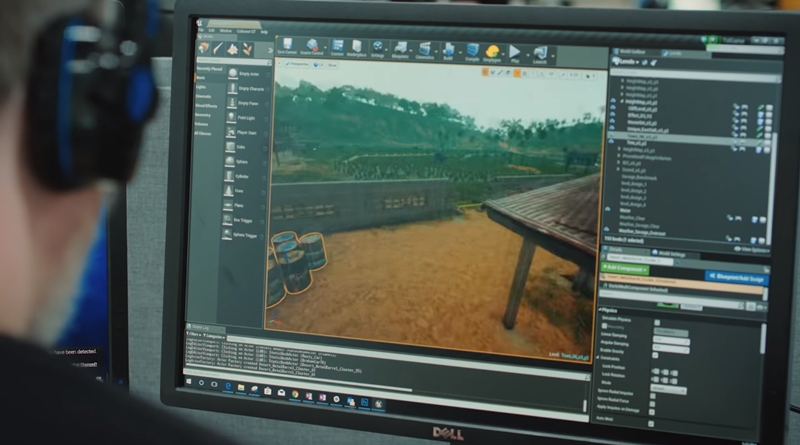Select the Paint mode brush icon
The image size is (800, 445).
pyautogui.click(x=218, y=48)
